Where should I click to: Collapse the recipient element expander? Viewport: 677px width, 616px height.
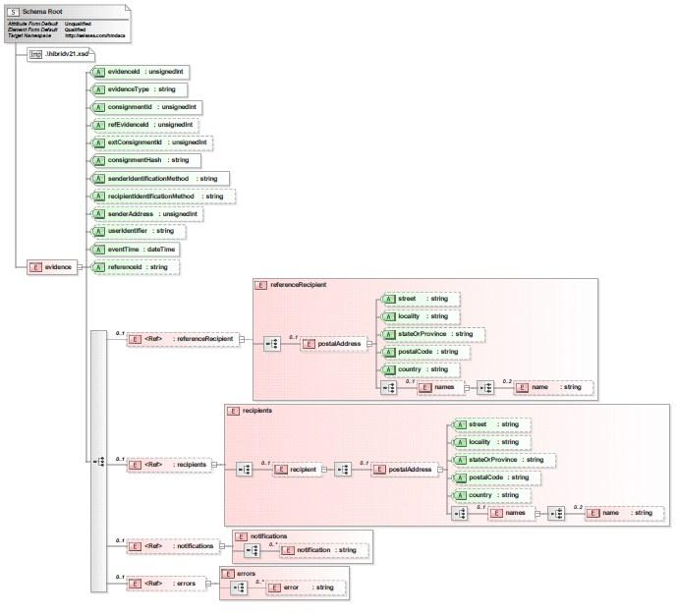(x=324, y=470)
